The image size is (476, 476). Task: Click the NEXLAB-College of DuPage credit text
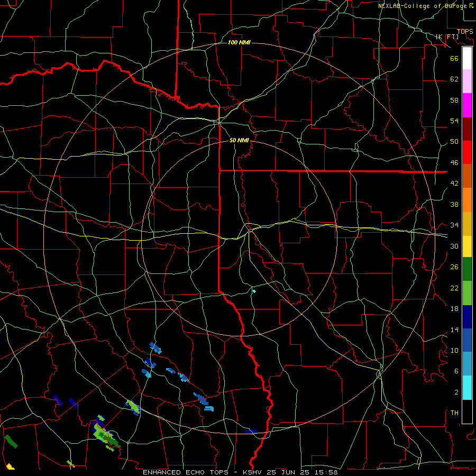pos(426,6)
